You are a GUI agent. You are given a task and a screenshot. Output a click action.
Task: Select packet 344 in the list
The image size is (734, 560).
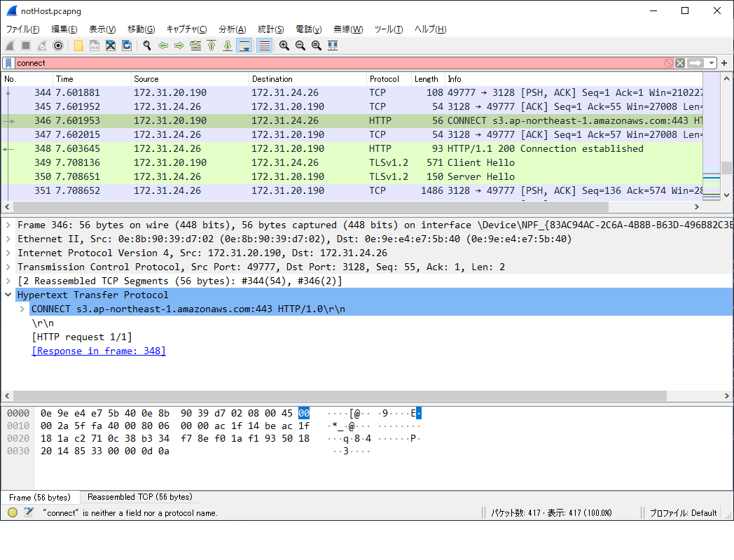[x=352, y=92]
